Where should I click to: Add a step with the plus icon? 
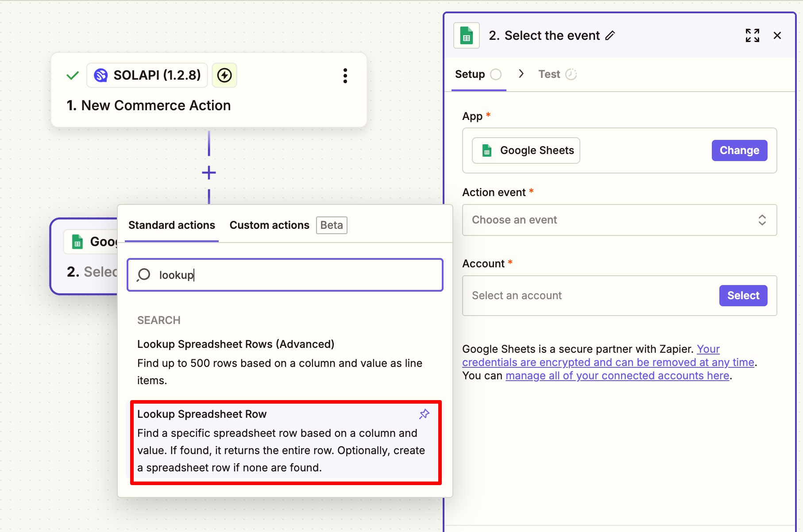209,173
